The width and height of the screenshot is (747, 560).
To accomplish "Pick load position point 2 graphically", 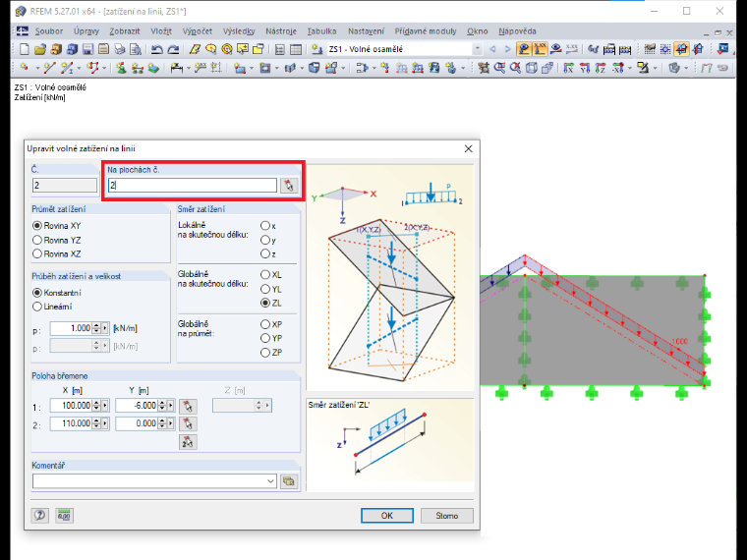I will [188, 423].
